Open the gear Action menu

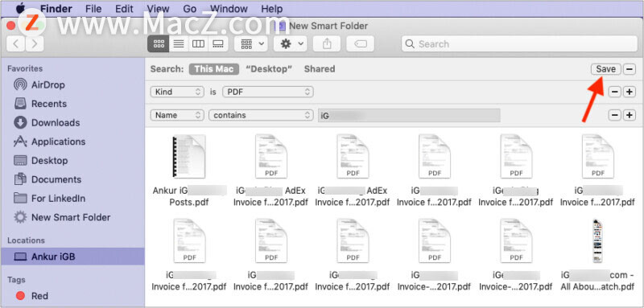pyautogui.click(x=290, y=44)
